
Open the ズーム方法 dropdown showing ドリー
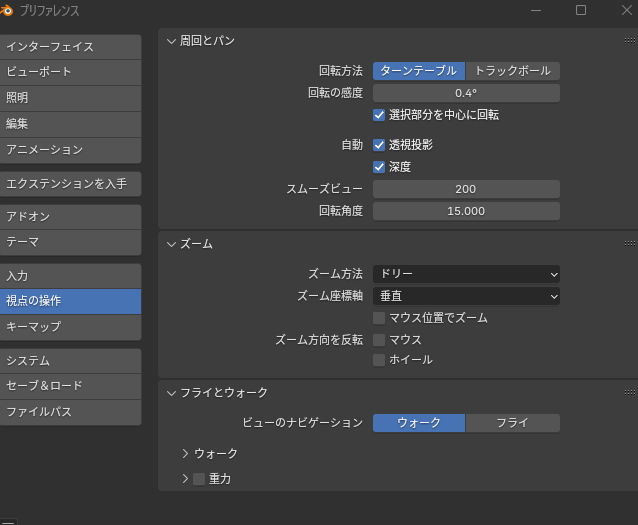click(466, 274)
